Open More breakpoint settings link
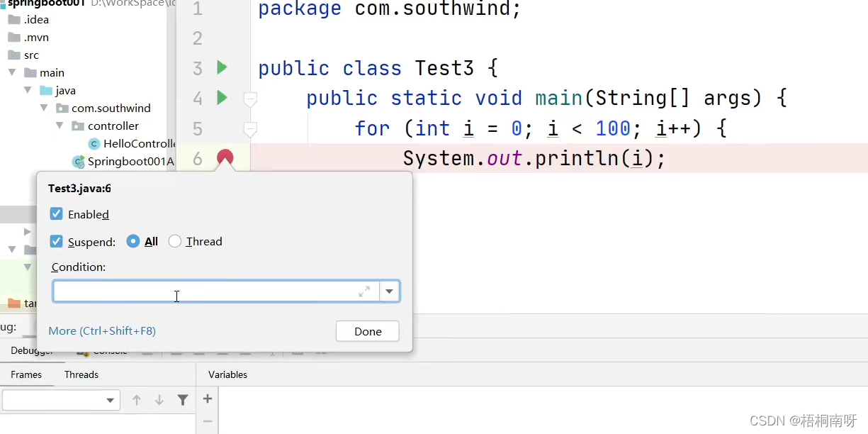The width and height of the screenshot is (868, 434). click(102, 331)
